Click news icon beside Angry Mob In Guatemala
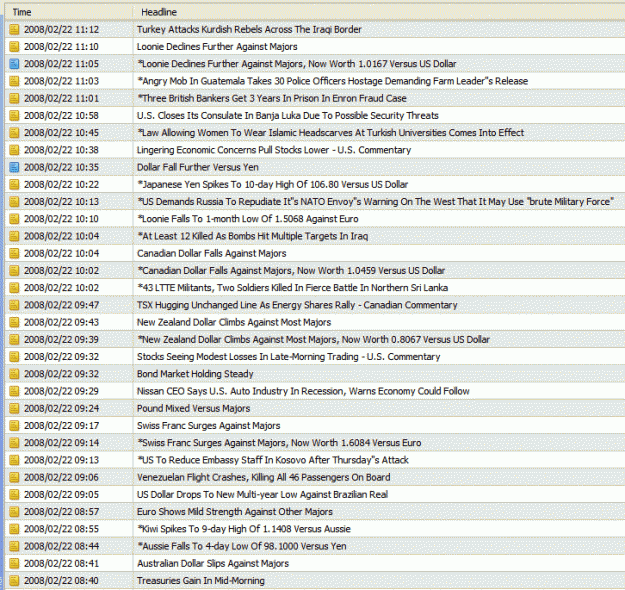 14,81
